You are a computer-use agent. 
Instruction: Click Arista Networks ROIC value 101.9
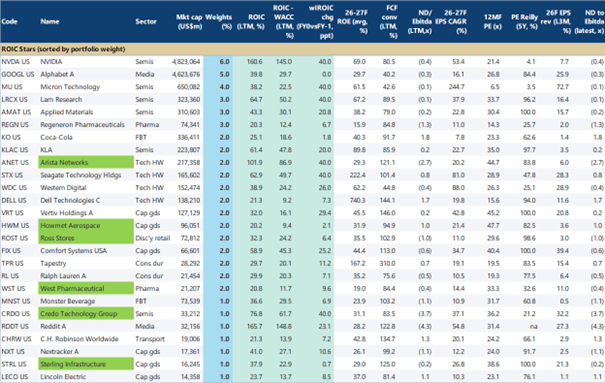255,162
